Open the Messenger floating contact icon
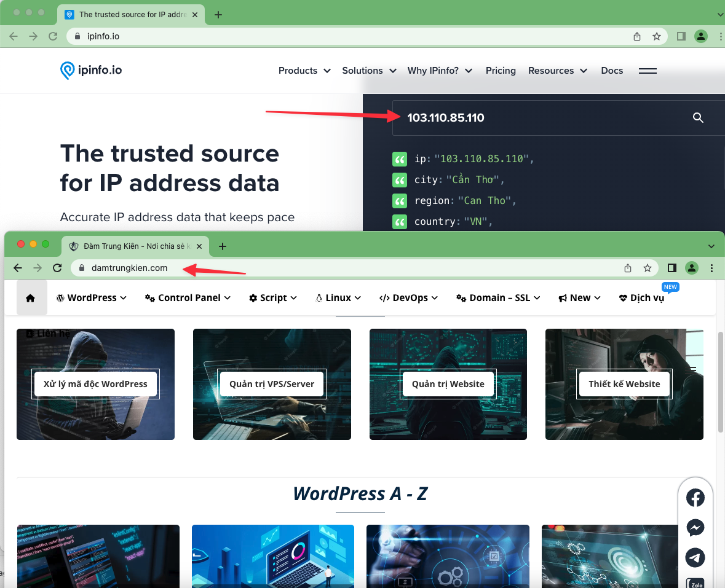 click(695, 528)
